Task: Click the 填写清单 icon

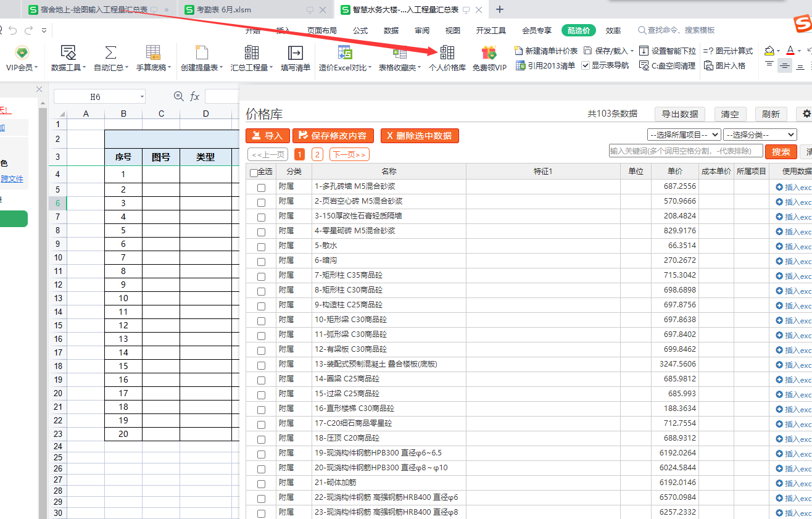Action: (x=295, y=53)
